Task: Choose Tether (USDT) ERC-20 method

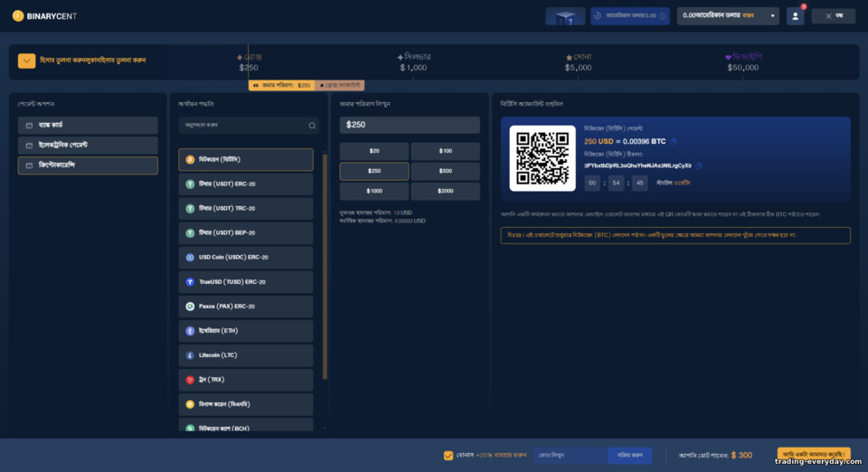Action: click(x=246, y=184)
